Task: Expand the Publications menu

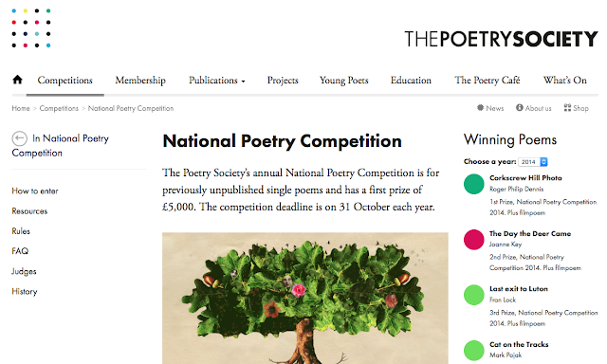Action: [217, 81]
